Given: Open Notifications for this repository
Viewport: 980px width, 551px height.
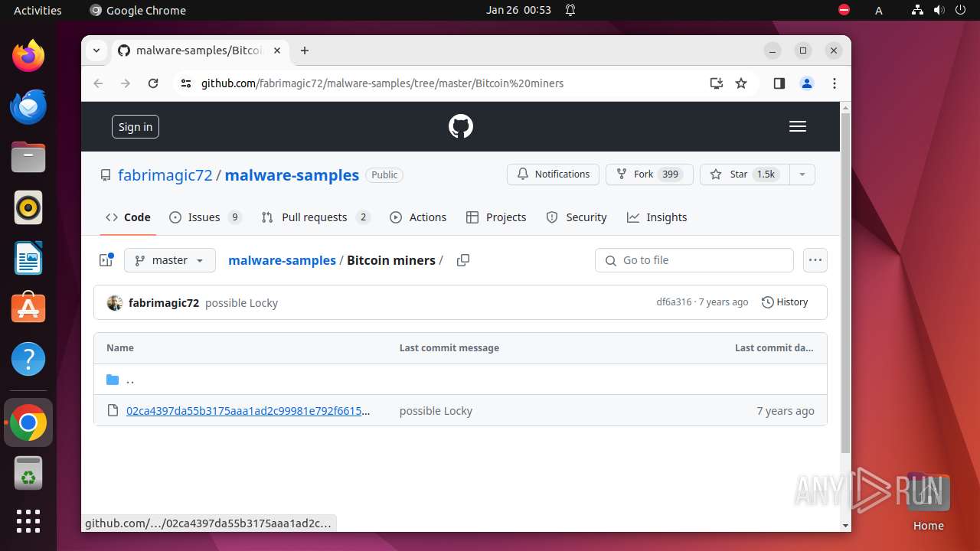Looking at the screenshot, I should (x=553, y=174).
